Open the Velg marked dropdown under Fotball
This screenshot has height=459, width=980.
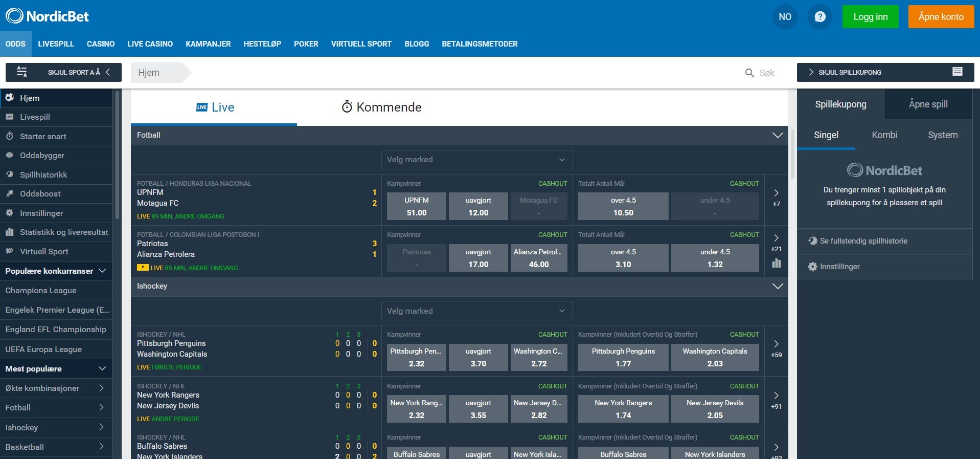(477, 160)
